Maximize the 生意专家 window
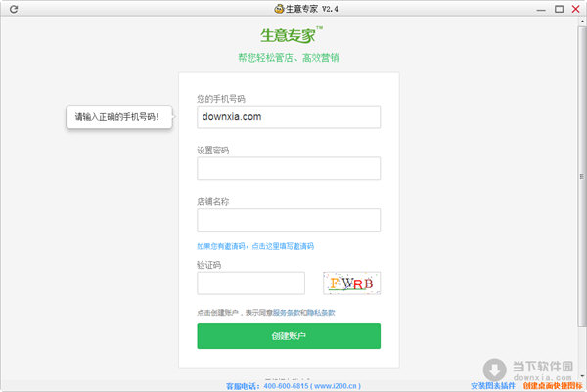The width and height of the screenshot is (587, 392). tap(559, 9)
